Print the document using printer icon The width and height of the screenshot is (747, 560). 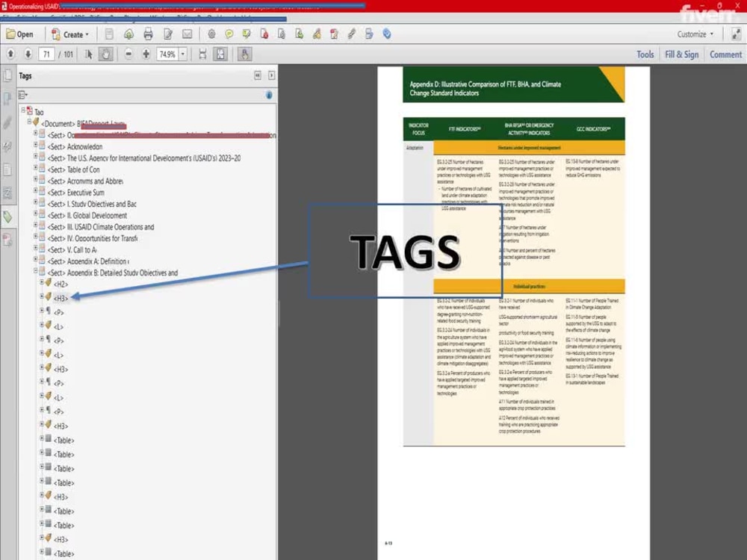coord(148,34)
